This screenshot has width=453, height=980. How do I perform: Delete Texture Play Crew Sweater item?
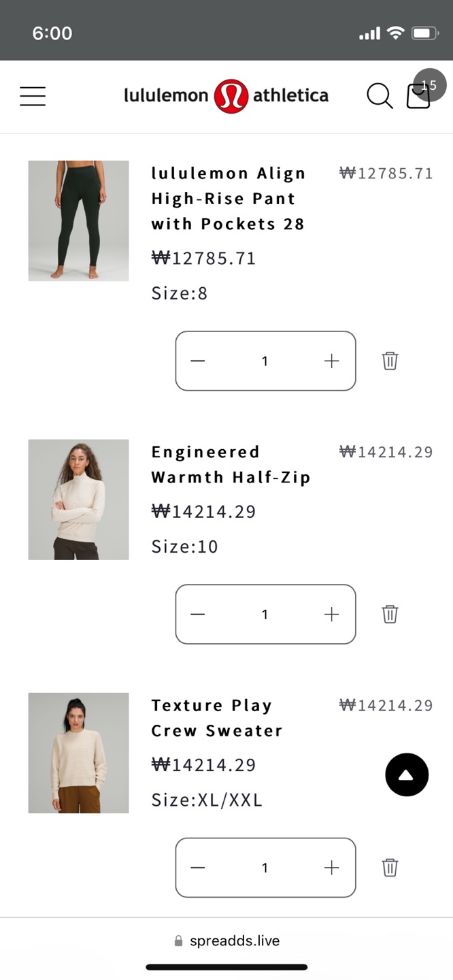pos(390,867)
